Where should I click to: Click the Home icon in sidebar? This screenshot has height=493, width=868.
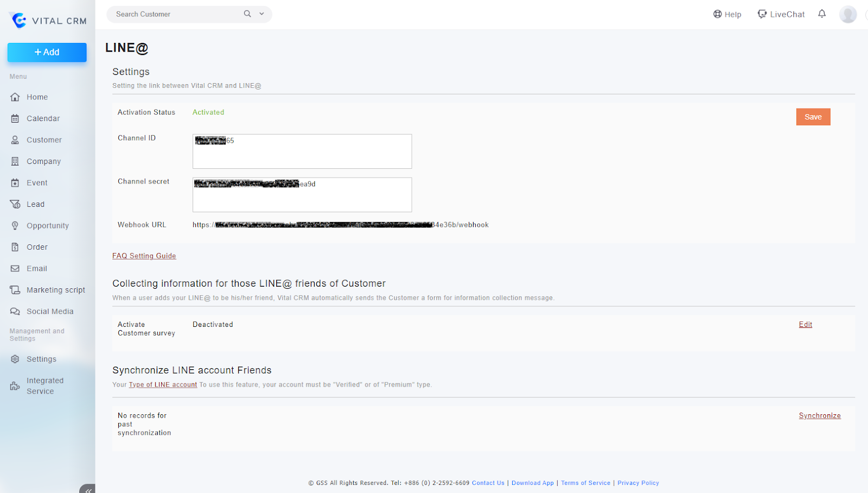pos(15,97)
